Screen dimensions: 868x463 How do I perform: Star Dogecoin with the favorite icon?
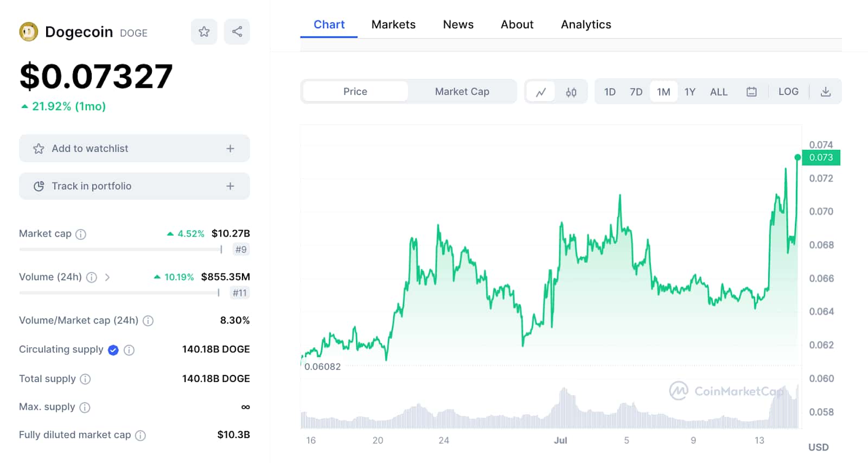click(x=204, y=31)
